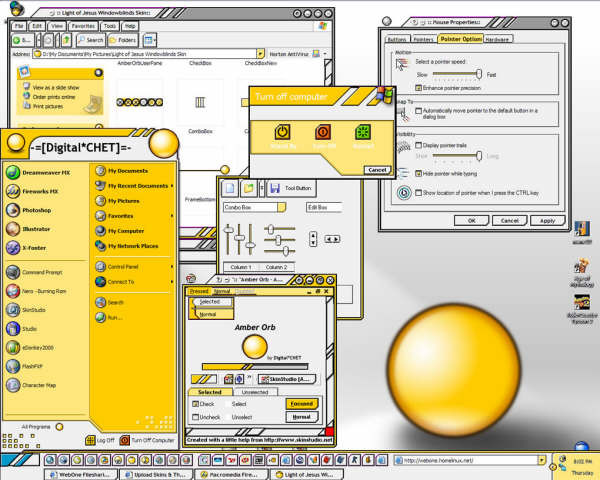Click the WebOne Fileshari... taskbar button
Viewport: 600px width, 480px height.
point(81,475)
